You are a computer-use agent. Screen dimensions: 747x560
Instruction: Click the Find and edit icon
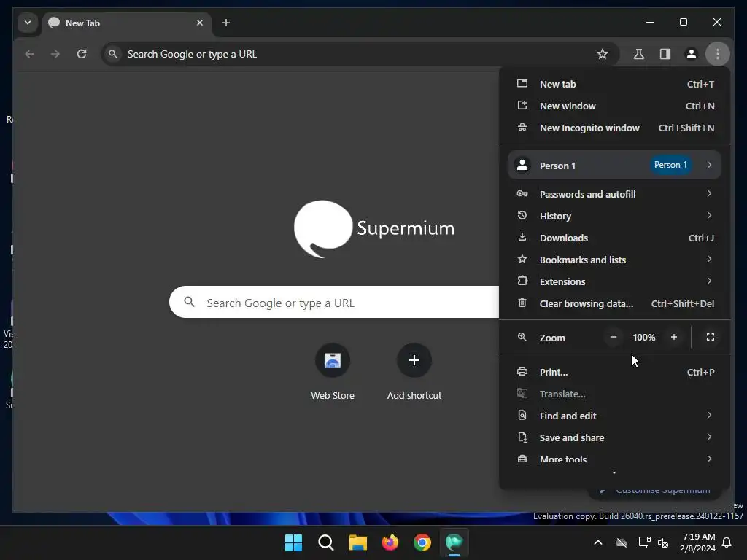(x=522, y=415)
